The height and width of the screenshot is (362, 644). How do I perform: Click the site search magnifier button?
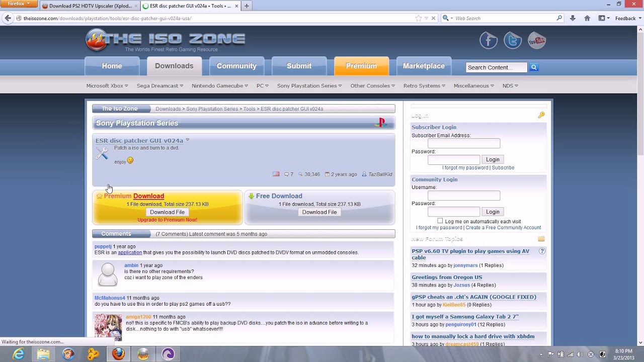pyautogui.click(x=534, y=67)
